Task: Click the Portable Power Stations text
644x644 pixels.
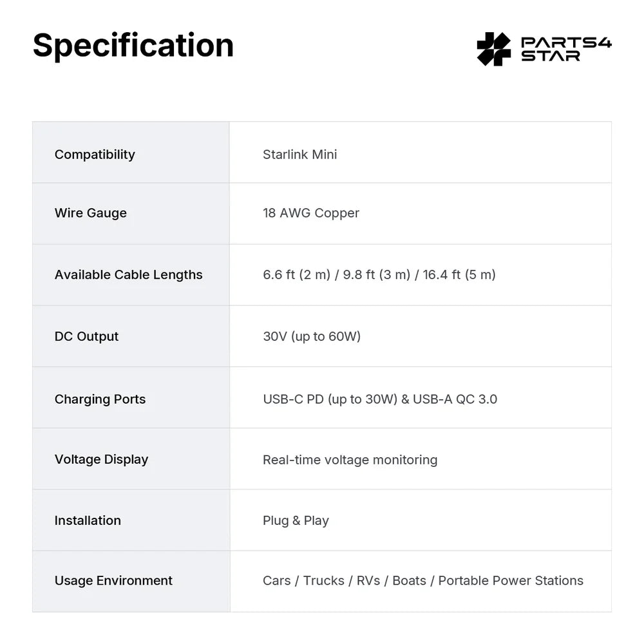Action: click(x=511, y=581)
